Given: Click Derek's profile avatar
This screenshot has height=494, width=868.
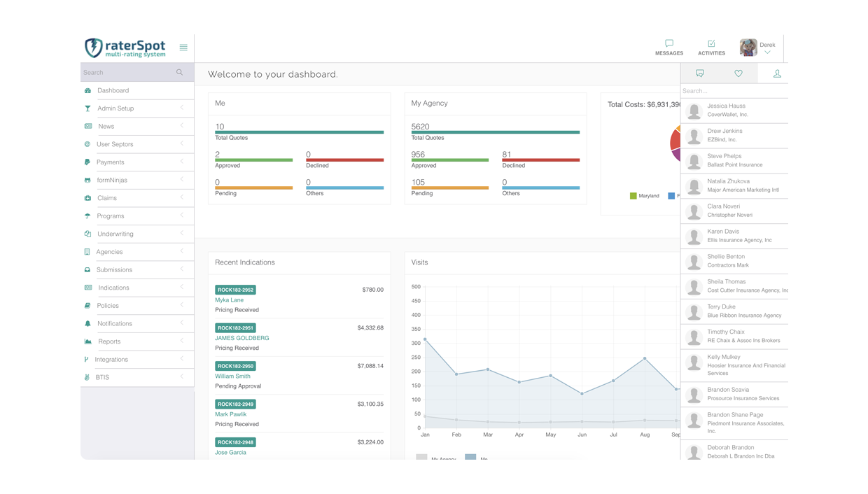Looking at the screenshot, I should (748, 47).
